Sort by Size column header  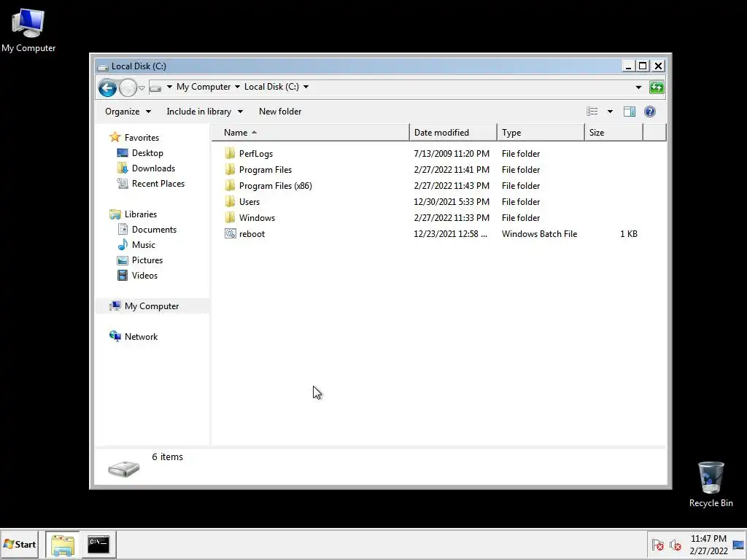(614, 133)
